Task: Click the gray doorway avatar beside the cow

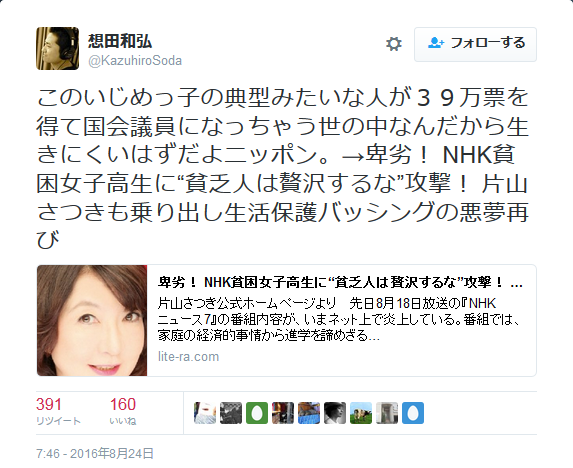Action: click(387, 413)
